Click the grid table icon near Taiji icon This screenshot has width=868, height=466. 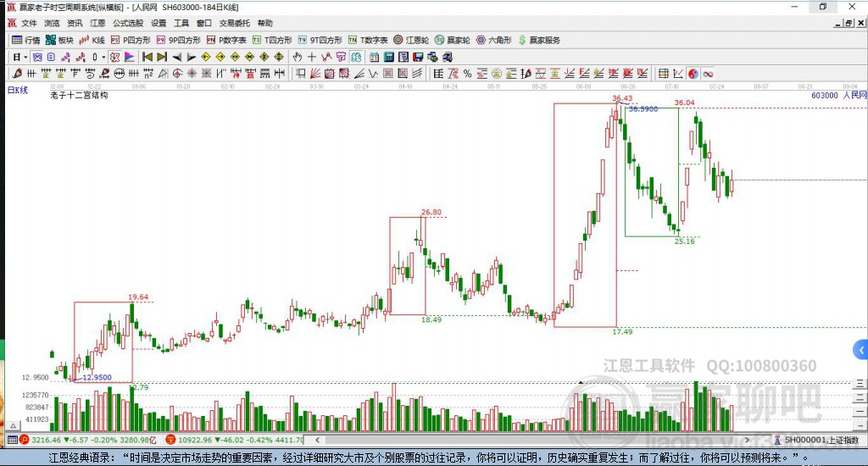[663, 73]
